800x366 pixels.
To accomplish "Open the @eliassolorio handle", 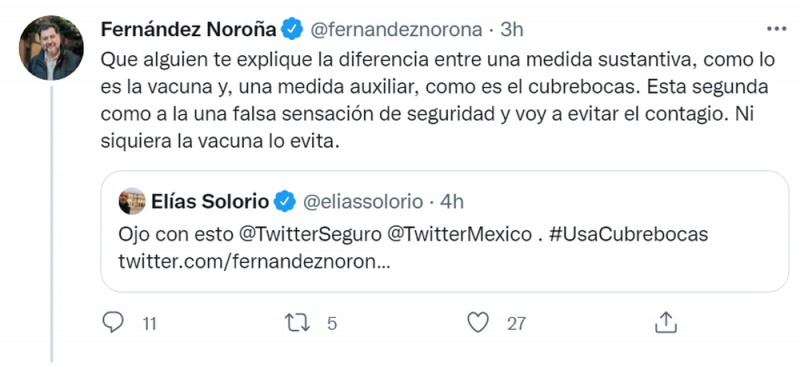I will point(363,202).
